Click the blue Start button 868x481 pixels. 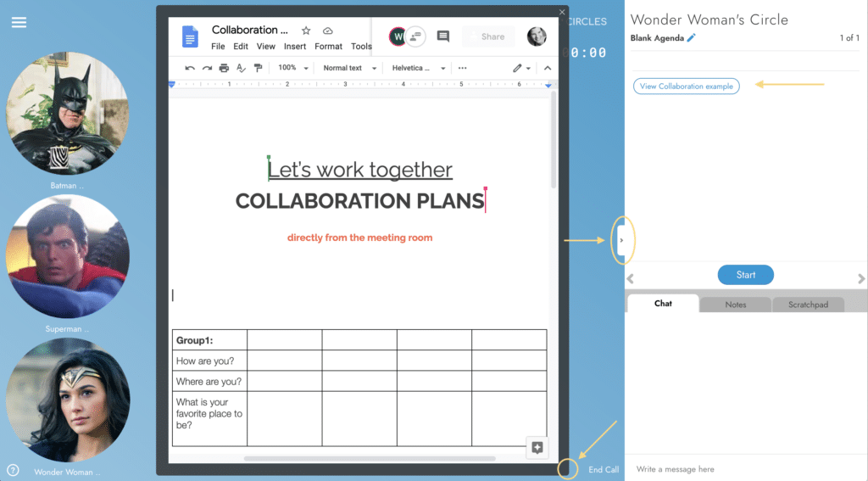745,275
